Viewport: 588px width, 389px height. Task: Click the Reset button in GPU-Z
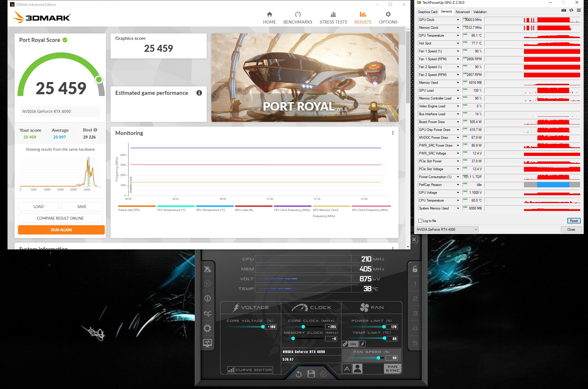pyautogui.click(x=574, y=221)
